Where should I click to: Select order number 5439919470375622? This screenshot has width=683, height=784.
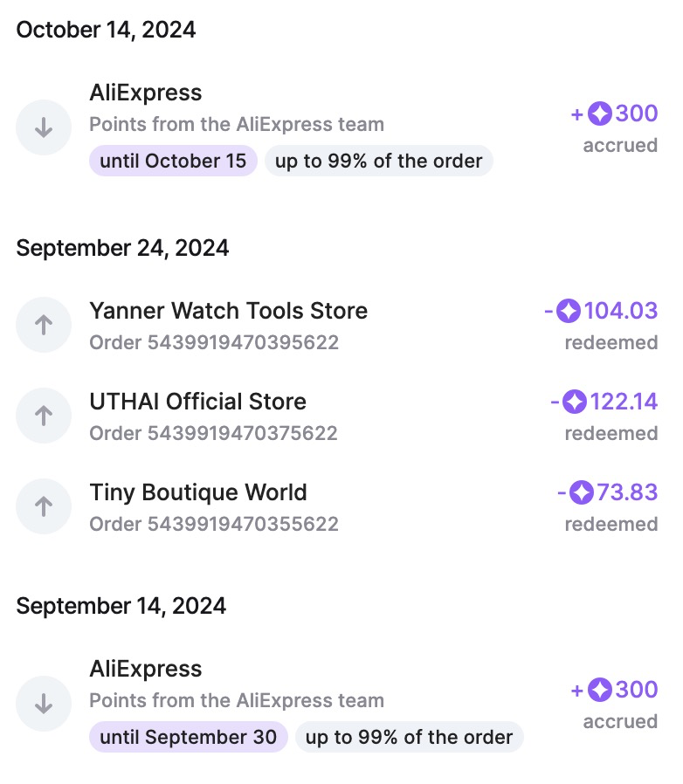pos(213,434)
